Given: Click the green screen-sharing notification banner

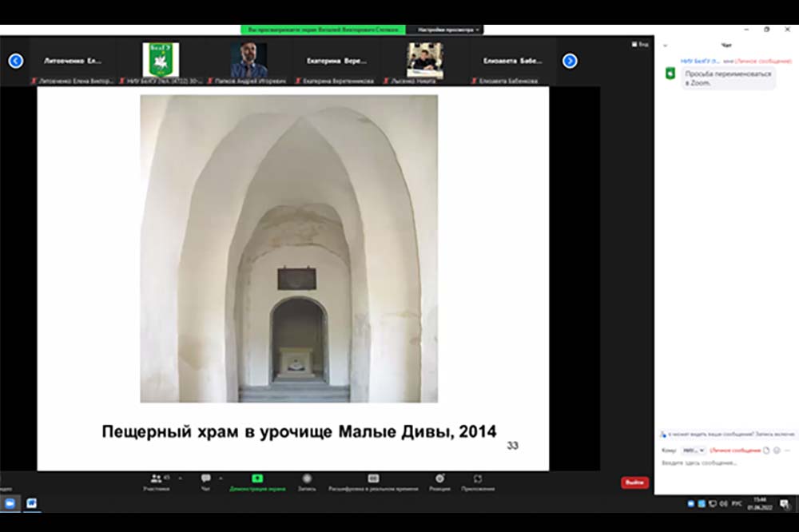Looking at the screenshot, I should (x=323, y=30).
